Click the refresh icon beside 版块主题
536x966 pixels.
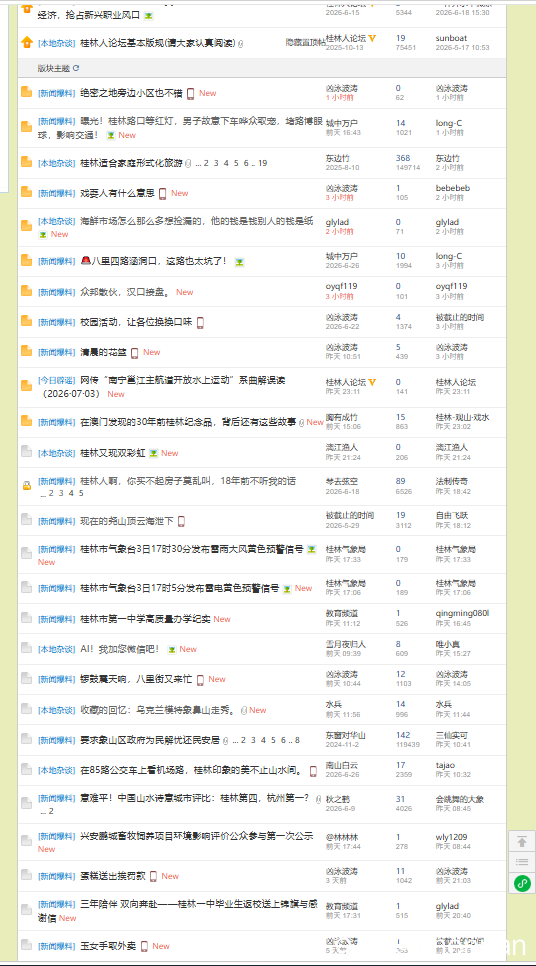[76, 68]
